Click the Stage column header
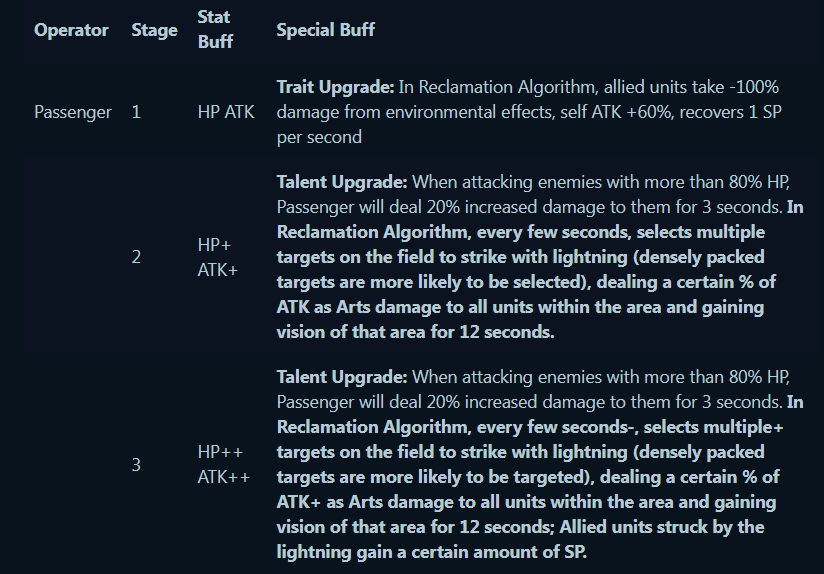This screenshot has width=824, height=574. tap(154, 30)
